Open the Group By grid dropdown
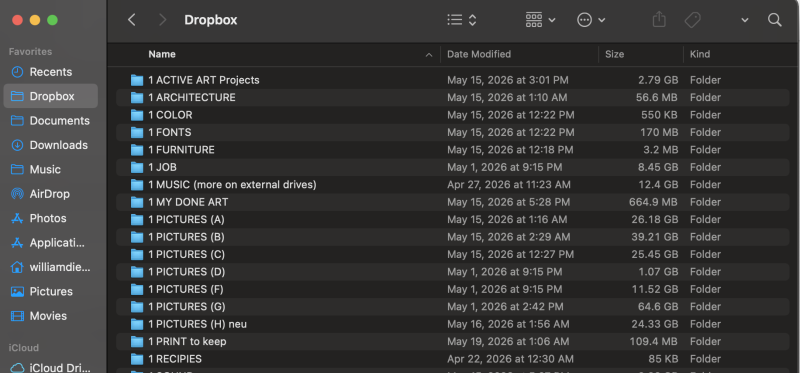Image resolution: width=800 pixels, height=373 pixels. click(x=540, y=20)
